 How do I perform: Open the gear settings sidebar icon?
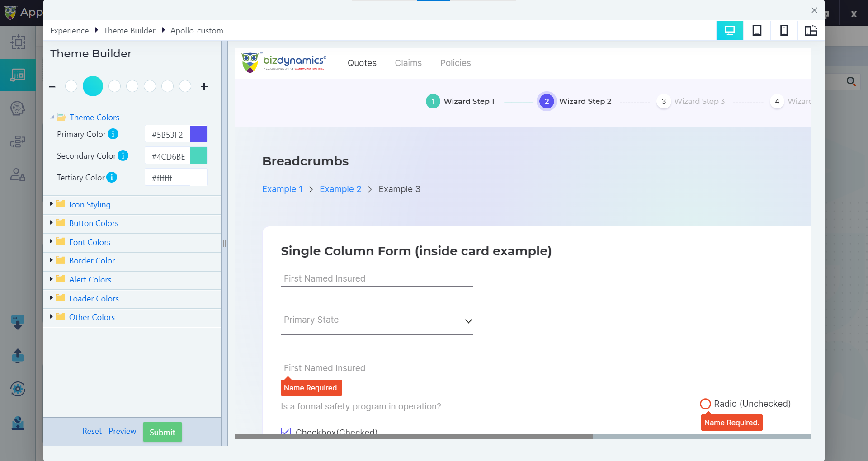click(18, 389)
